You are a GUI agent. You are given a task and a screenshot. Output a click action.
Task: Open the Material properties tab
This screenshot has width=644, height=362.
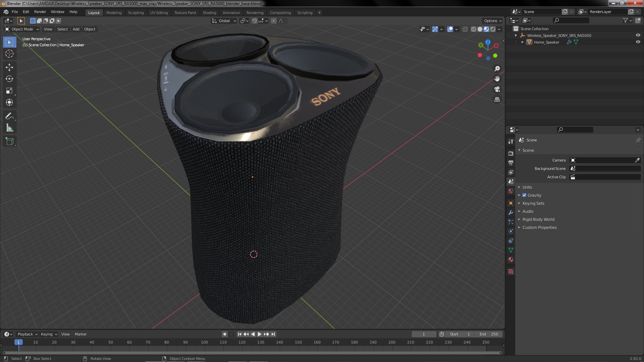[511, 259]
